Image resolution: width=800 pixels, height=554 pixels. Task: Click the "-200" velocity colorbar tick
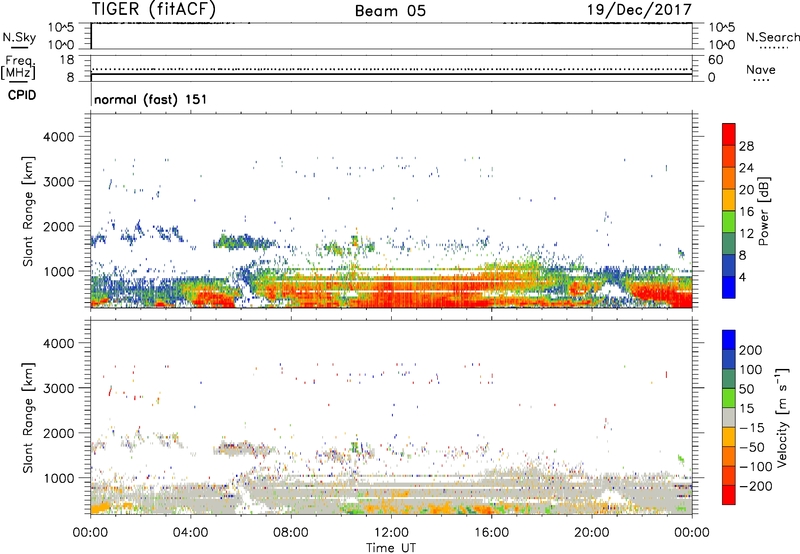(x=756, y=486)
